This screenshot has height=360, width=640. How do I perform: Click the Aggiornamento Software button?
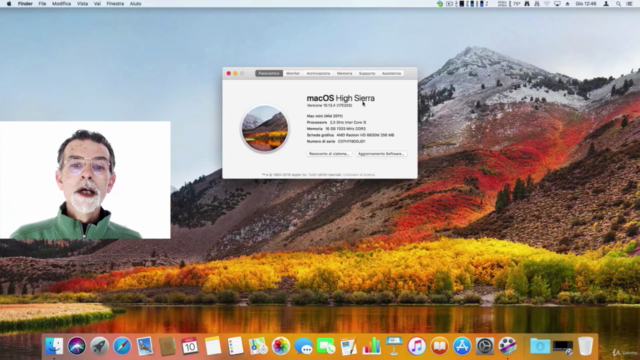tap(381, 154)
